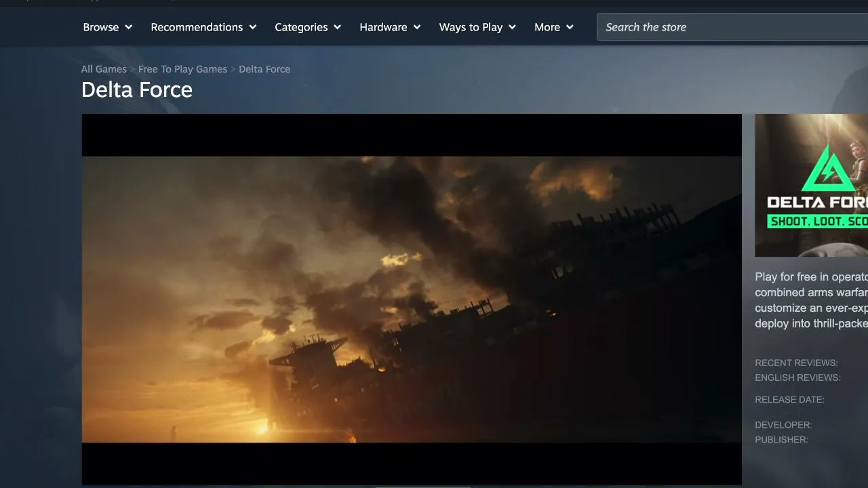Open the Categories menu
The height and width of the screenshot is (488, 868).
point(307,27)
